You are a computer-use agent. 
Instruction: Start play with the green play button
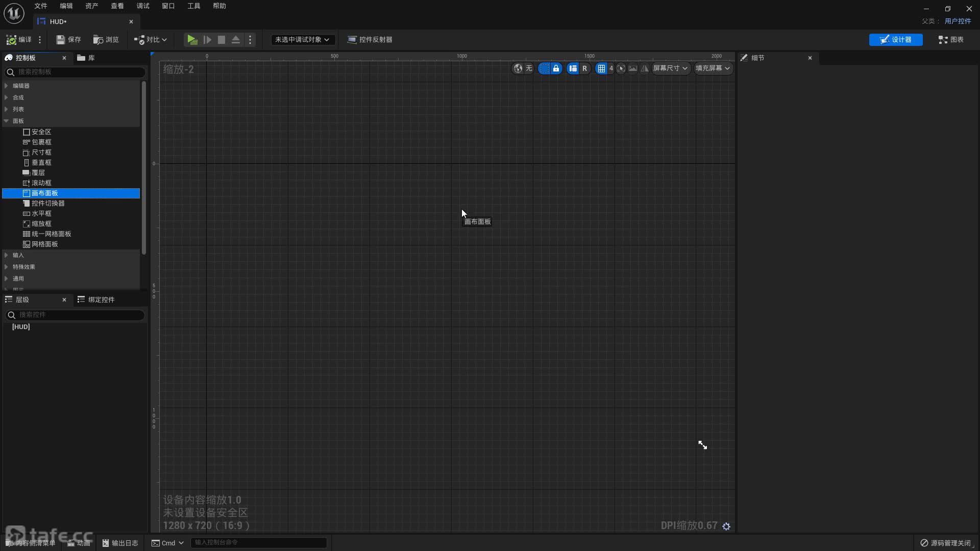[x=192, y=40]
